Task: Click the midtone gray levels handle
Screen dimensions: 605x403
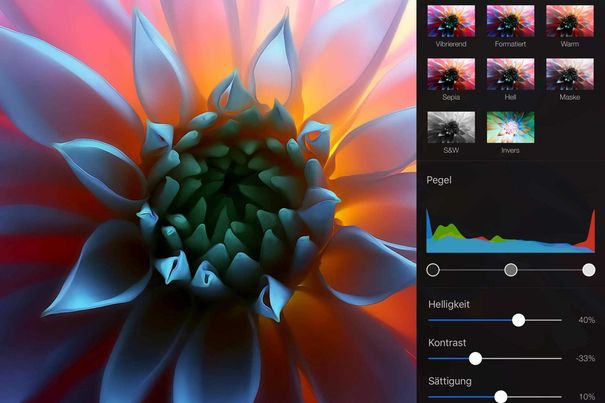Action: click(x=511, y=270)
